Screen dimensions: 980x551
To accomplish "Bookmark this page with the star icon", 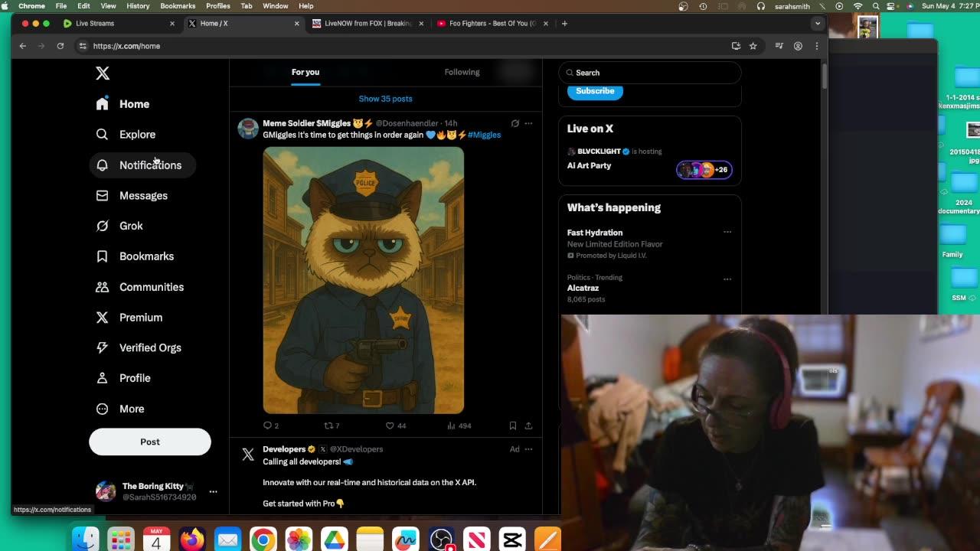I will pyautogui.click(x=753, y=46).
